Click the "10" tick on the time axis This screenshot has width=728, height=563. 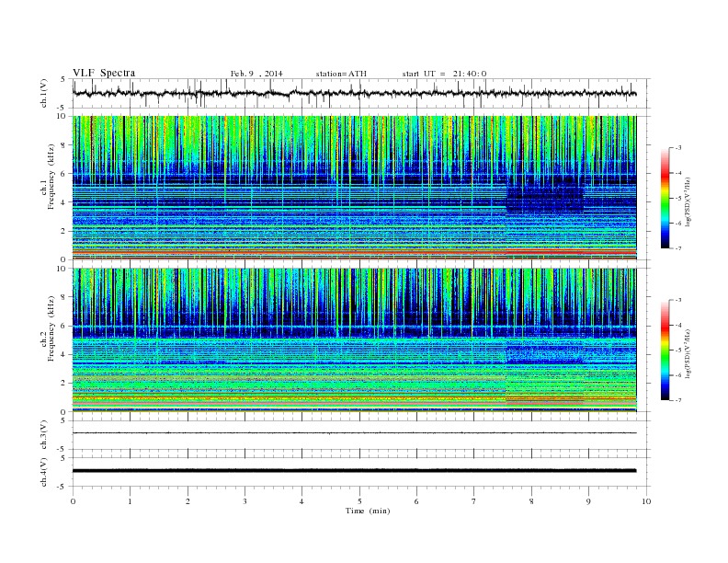[646, 501]
